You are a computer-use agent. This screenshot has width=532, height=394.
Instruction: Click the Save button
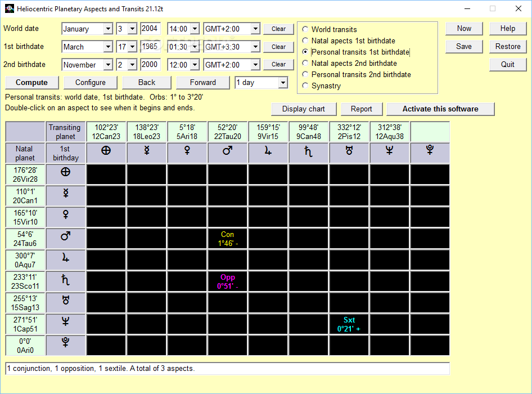coord(464,47)
